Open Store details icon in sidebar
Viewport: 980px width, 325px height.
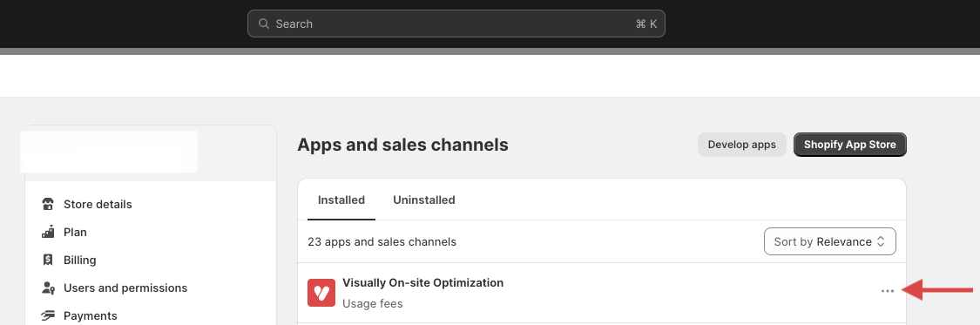48,205
